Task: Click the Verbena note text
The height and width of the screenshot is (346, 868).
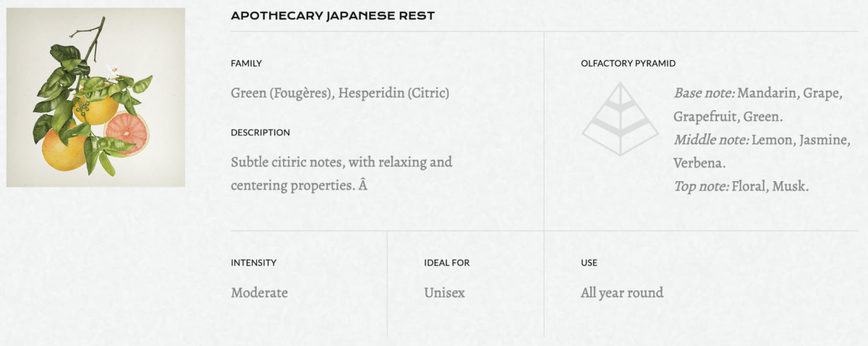Action: coord(699,163)
